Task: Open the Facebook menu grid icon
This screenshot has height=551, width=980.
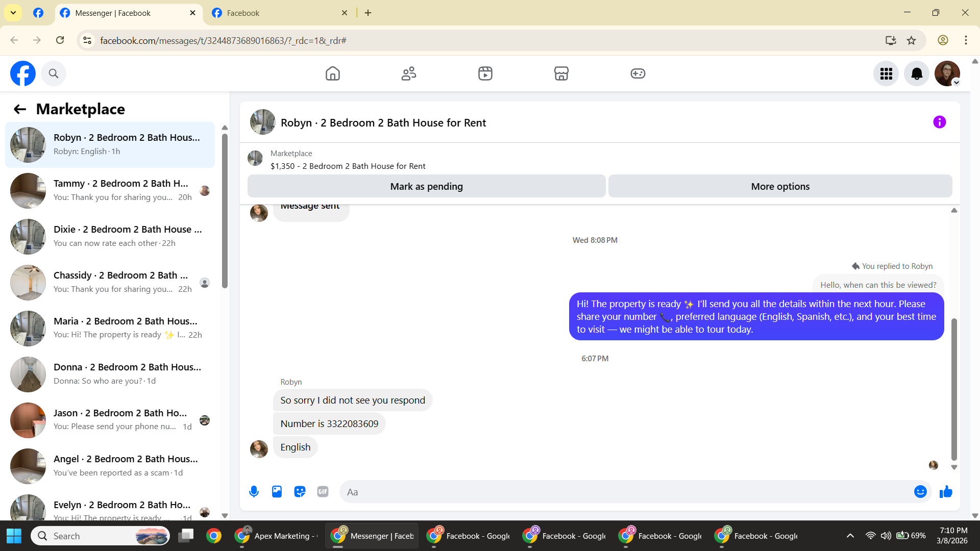Action: click(x=886, y=74)
